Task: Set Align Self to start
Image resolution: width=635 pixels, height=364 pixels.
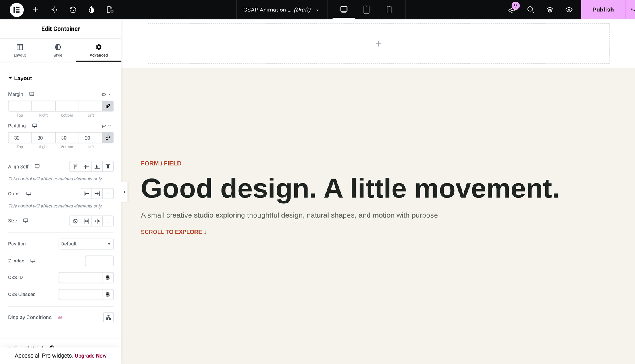Action: coord(75,167)
